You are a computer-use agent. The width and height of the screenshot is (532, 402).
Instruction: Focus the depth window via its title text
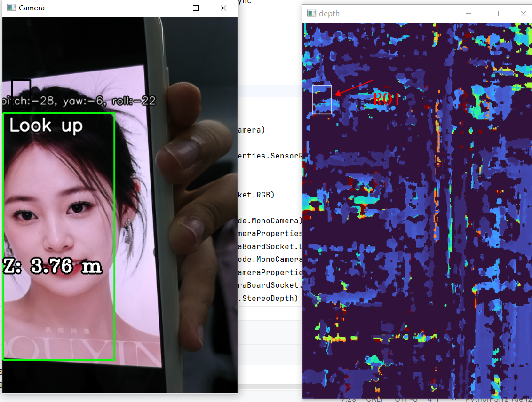coord(329,14)
